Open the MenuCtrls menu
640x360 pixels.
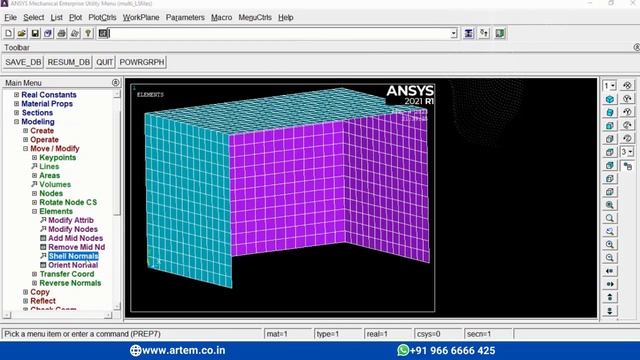coord(255,18)
